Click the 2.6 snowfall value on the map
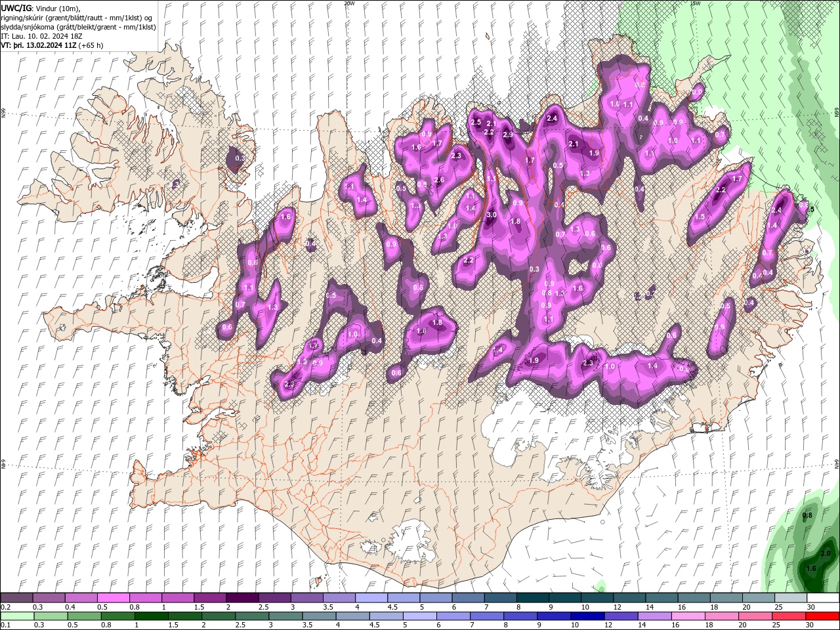840x630 pixels. (x=439, y=180)
